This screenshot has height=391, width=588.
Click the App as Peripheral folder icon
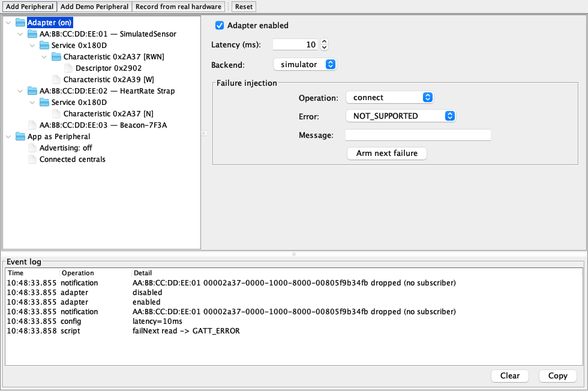[x=20, y=137]
